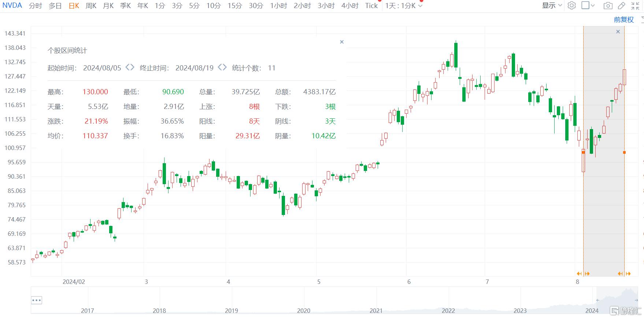Click the orange marker on the range's left edge
Screen dimensions: 644x318
(x=583, y=152)
